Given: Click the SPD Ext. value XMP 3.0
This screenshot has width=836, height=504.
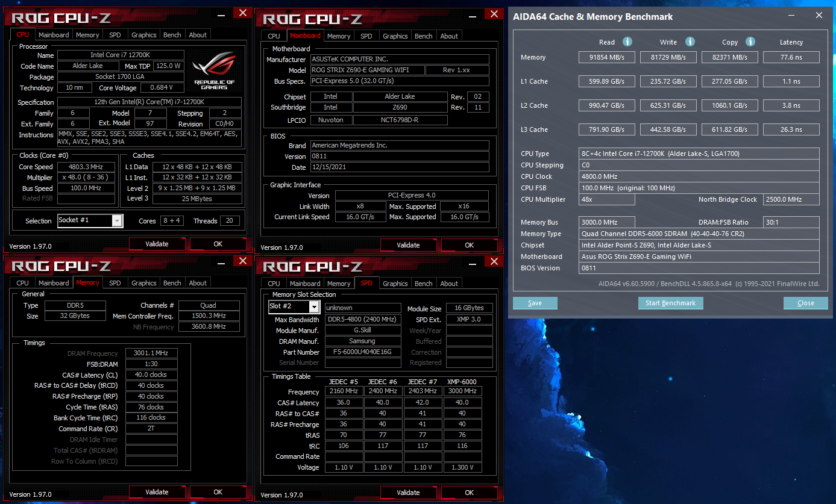Looking at the screenshot, I should tap(469, 320).
